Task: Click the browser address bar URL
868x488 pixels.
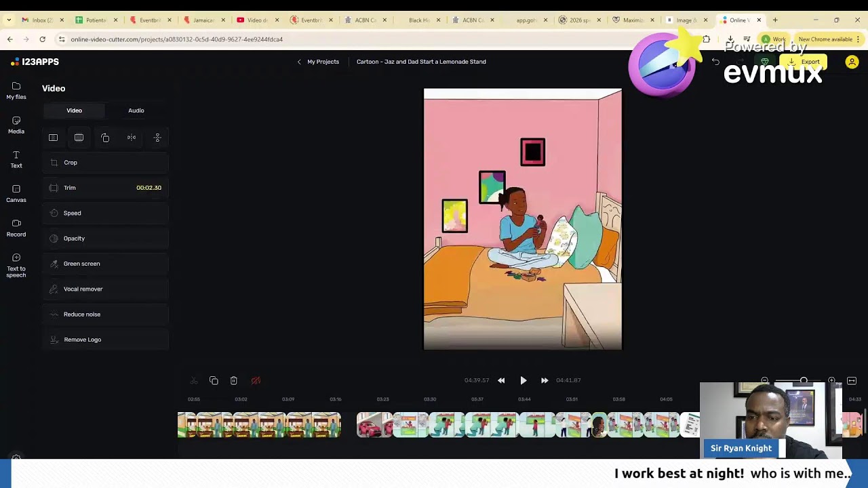Action: tap(177, 39)
